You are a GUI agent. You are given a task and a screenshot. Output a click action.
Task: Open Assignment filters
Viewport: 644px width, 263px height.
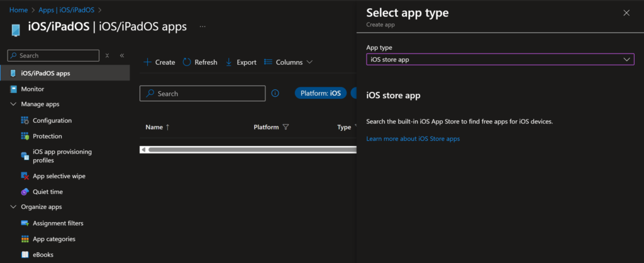click(58, 223)
